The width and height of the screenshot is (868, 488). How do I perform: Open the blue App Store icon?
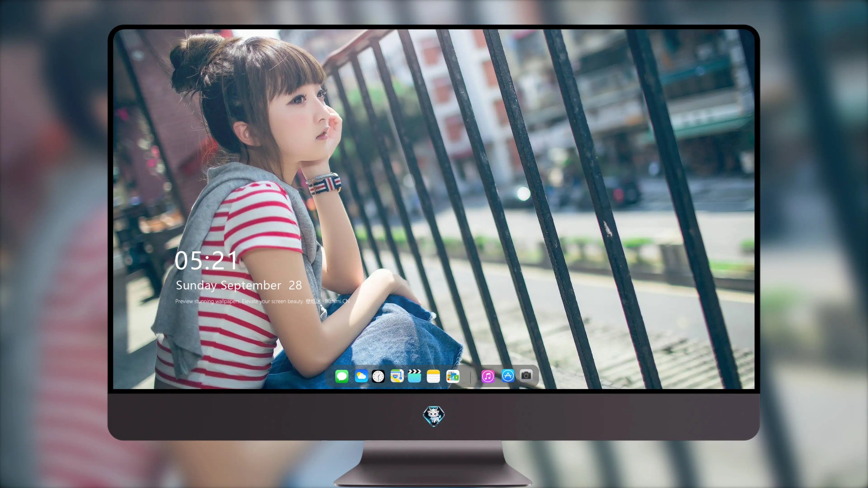[x=508, y=375]
